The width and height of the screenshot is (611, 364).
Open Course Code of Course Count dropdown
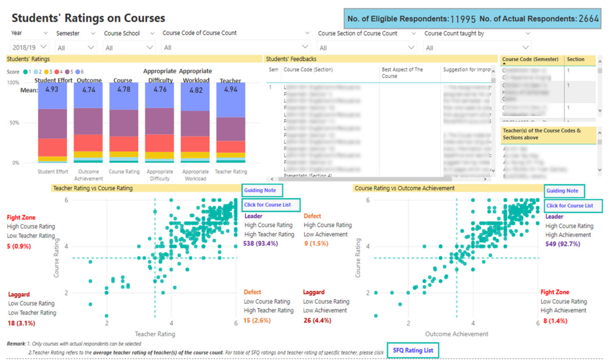(236, 47)
